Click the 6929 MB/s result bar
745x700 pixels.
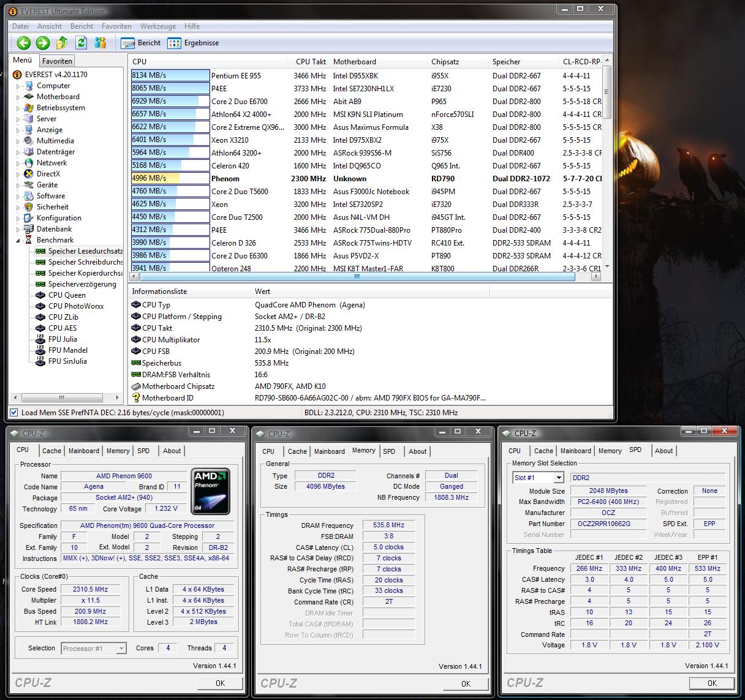click(x=170, y=101)
